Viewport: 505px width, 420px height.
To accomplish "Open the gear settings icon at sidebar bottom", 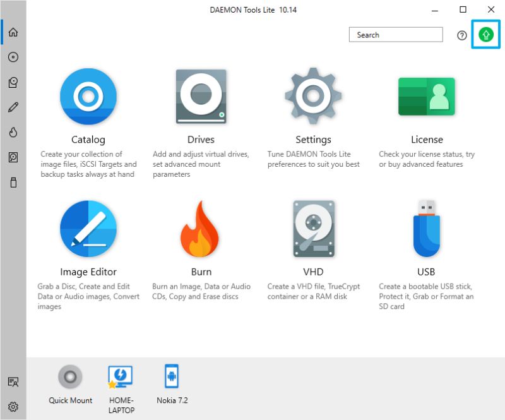I will 14,407.
